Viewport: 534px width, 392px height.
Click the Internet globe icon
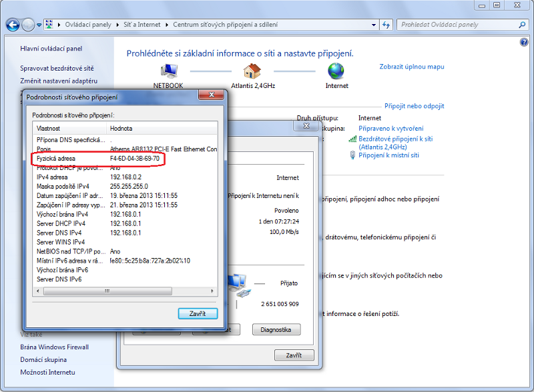(x=336, y=71)
